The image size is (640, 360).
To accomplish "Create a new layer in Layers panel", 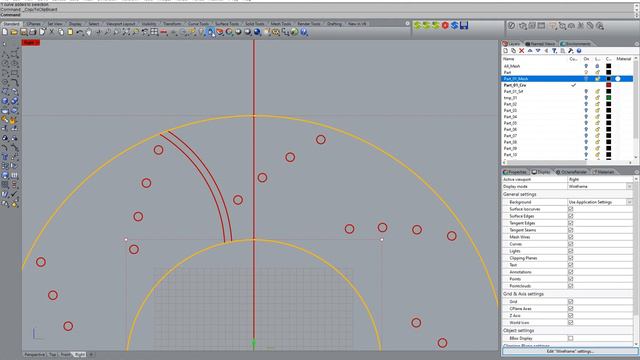I will (x=506, y=51).
